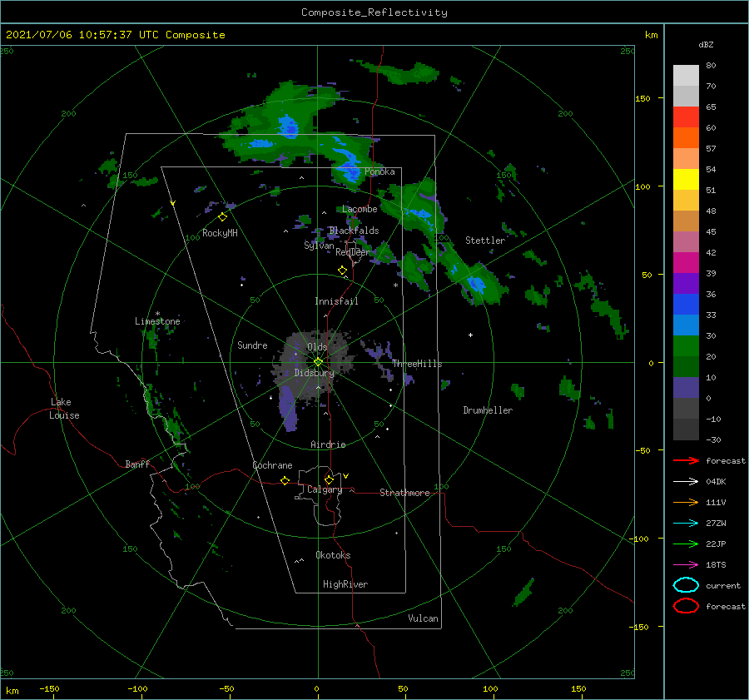
Task: Click the RockyMH label
Action: point(220,233)
